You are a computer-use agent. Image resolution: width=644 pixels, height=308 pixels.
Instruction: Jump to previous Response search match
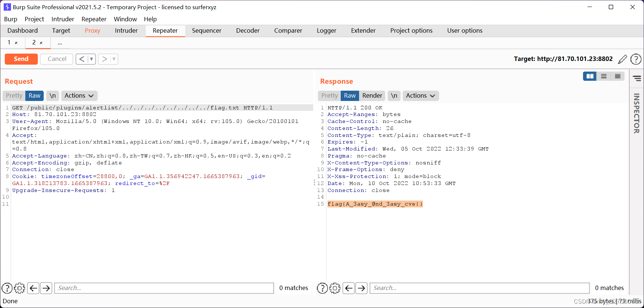(349, 288)
